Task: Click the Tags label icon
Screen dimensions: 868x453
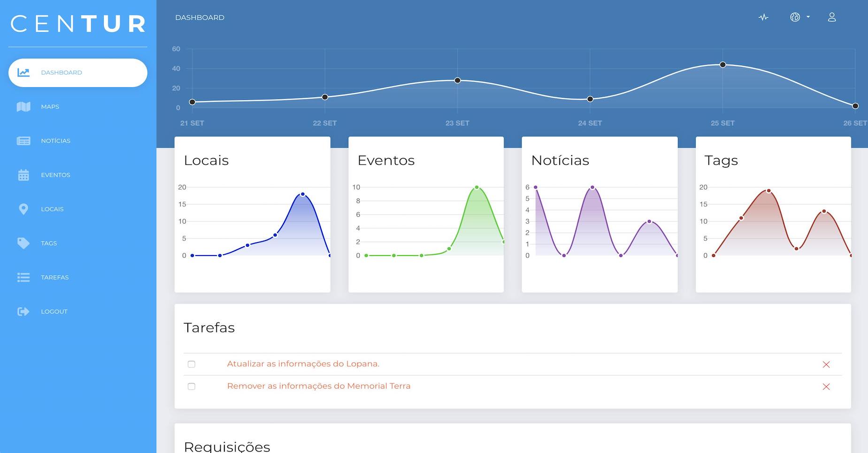Action: click(x=23, y=243)
